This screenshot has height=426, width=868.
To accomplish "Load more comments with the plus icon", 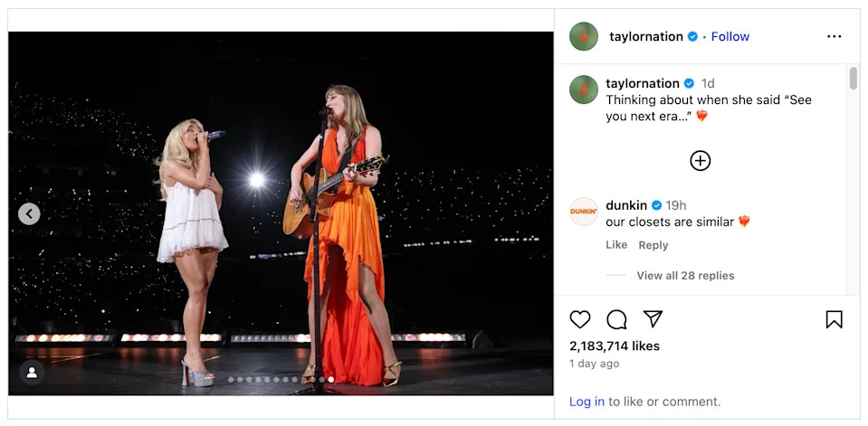I will 700,161.
